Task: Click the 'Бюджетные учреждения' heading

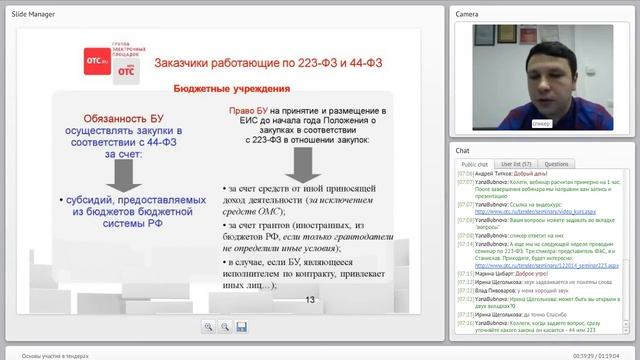Action: tap(232, 89)
